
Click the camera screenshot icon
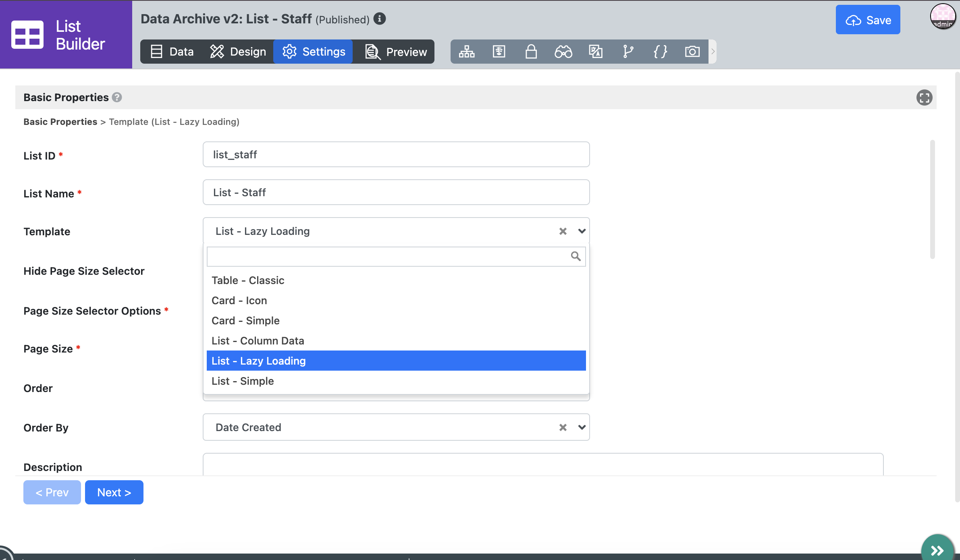pyautogui.click(x=692, y=52)
